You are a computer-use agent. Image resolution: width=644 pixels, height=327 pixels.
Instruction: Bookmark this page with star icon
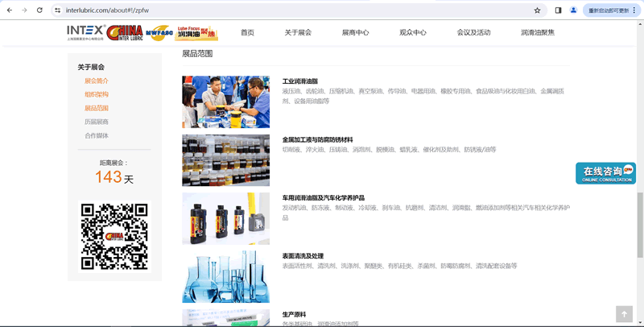pos(537,10)
